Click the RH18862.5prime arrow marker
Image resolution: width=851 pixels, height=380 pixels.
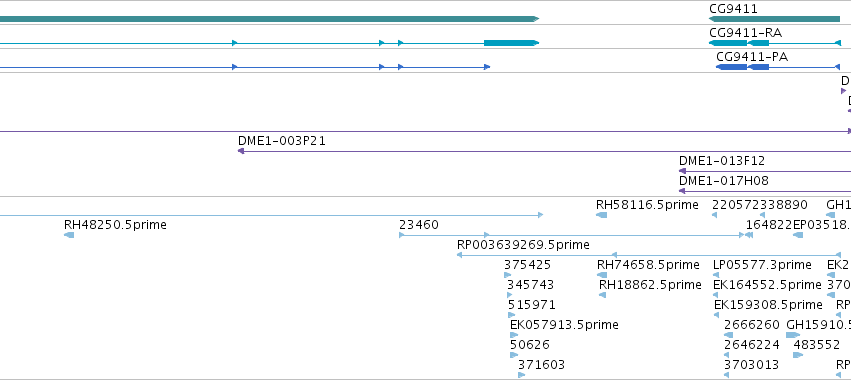pyautogui.click(x=602, y=295)
